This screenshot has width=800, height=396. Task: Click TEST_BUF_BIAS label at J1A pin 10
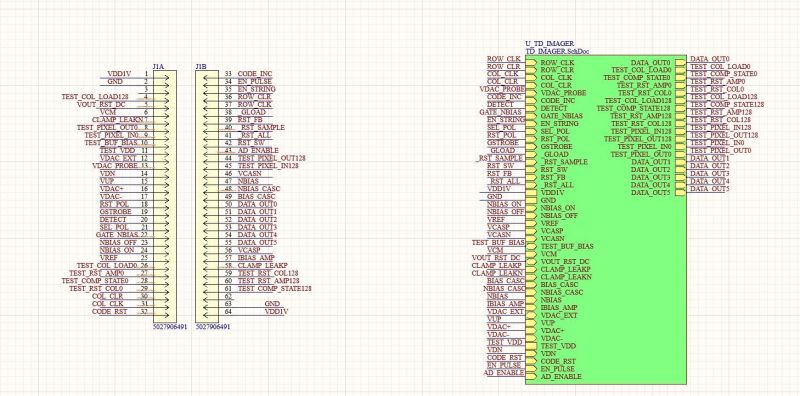(x=112, y=142)
